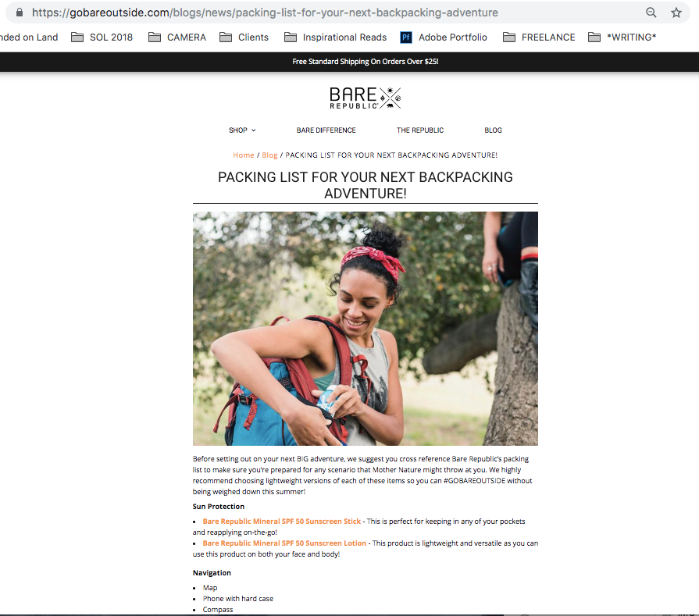Click the bookmark star icon
This screenshot has width=699, height=616.
[x=676, y=12]
